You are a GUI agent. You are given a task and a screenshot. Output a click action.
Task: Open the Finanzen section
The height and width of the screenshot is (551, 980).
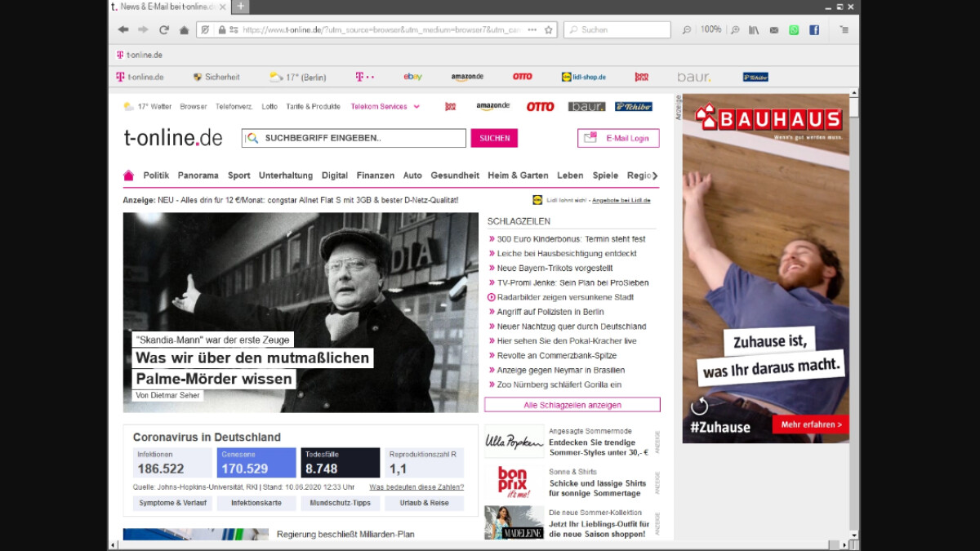coord(376,175)
